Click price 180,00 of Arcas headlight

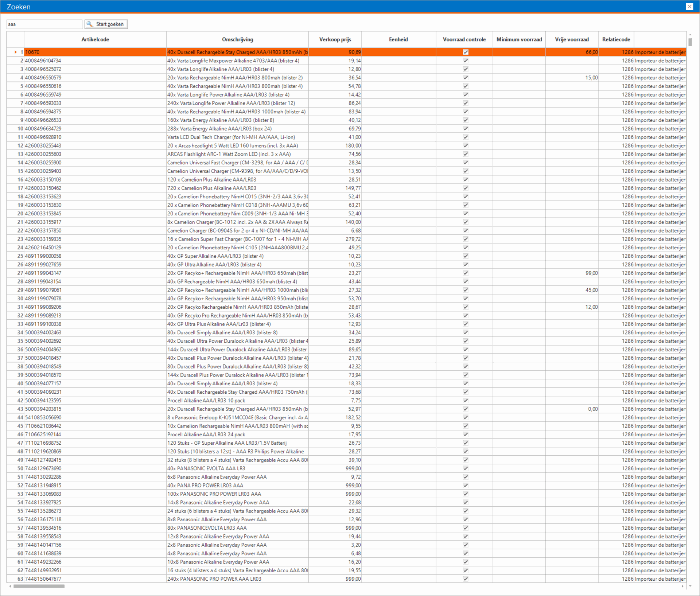(353, 145)
